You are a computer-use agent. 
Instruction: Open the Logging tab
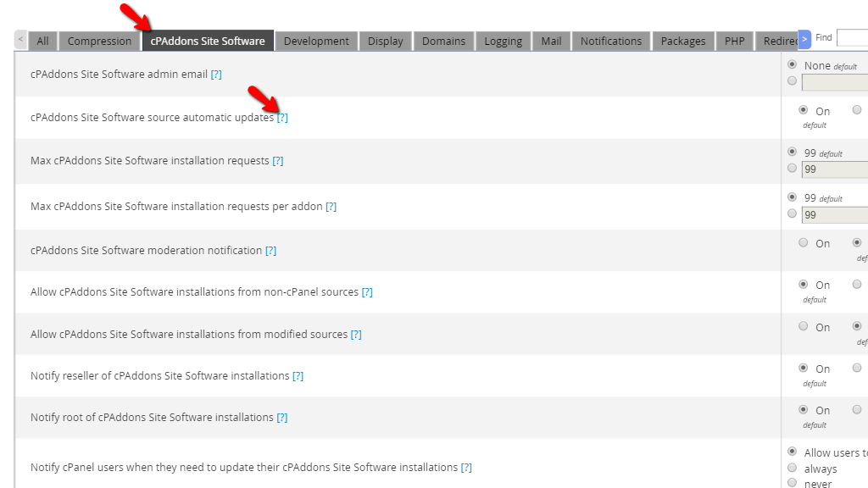point(504,41)
